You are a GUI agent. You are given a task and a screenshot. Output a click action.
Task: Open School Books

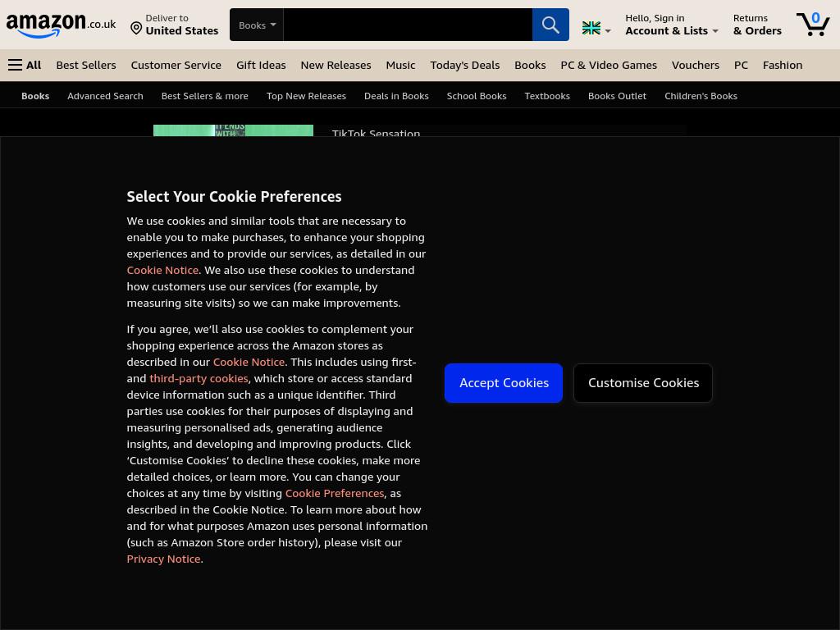[477, 96]
